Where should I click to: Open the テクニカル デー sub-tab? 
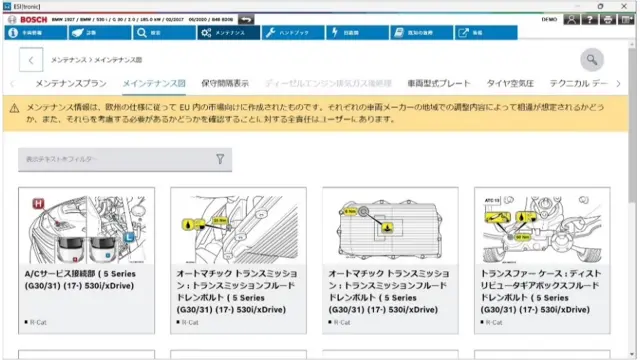click(x=578, y=84)
